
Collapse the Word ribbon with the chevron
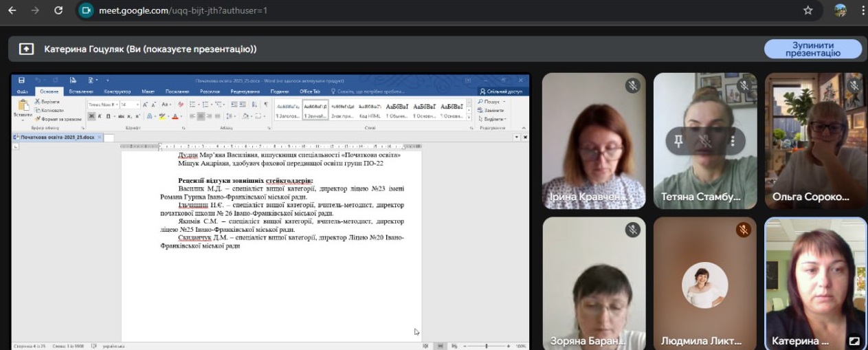point(524,128)
